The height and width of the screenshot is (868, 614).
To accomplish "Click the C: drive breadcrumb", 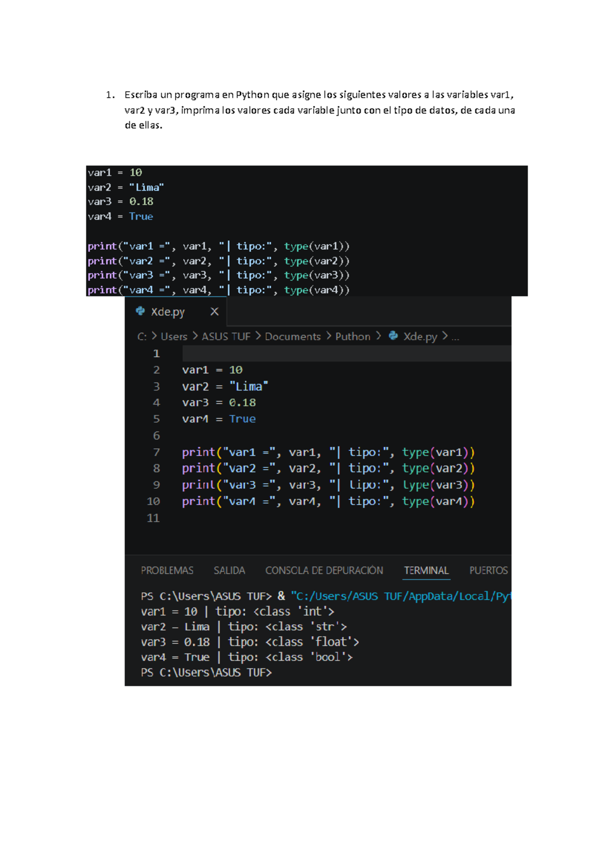I will click(x=142, y=336).
